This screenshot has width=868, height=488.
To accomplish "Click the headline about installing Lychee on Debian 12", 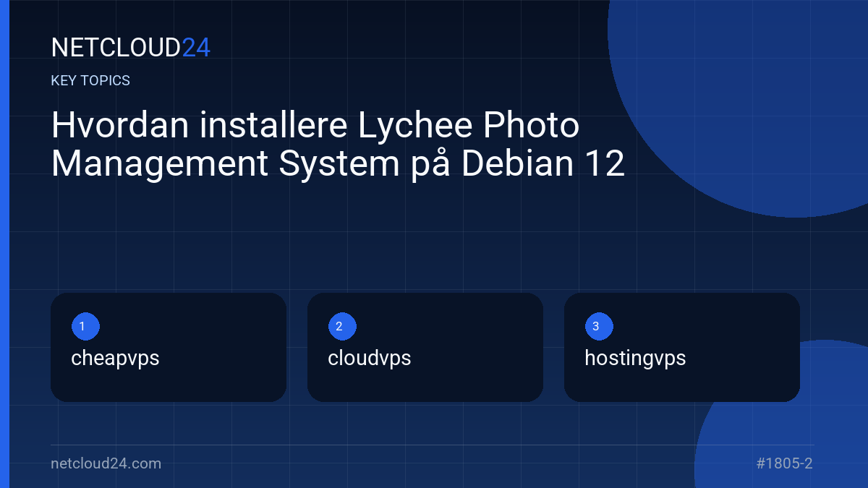I will click(x=338, y=145).
